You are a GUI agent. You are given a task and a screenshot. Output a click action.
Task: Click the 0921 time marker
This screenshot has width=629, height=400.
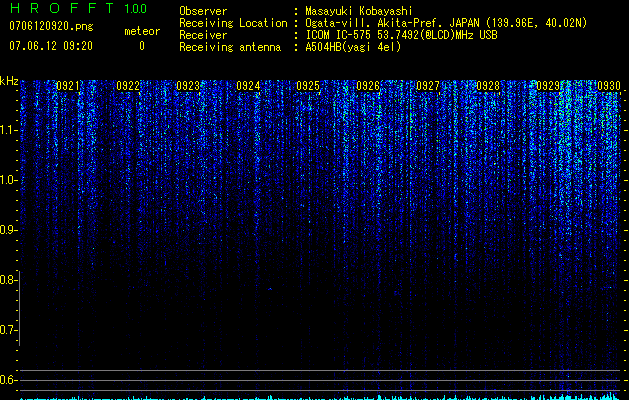coord(68,86)
